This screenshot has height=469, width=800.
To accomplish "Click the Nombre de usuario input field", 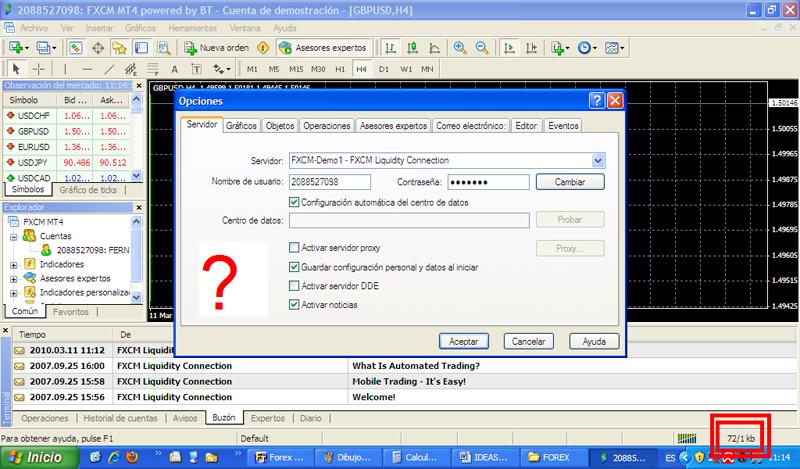I will point(329,182).
